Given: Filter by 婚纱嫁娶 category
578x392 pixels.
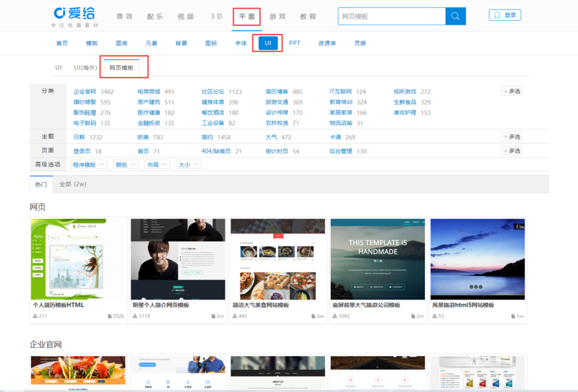Looking at the screenshot, I should (x=85, y=102).
